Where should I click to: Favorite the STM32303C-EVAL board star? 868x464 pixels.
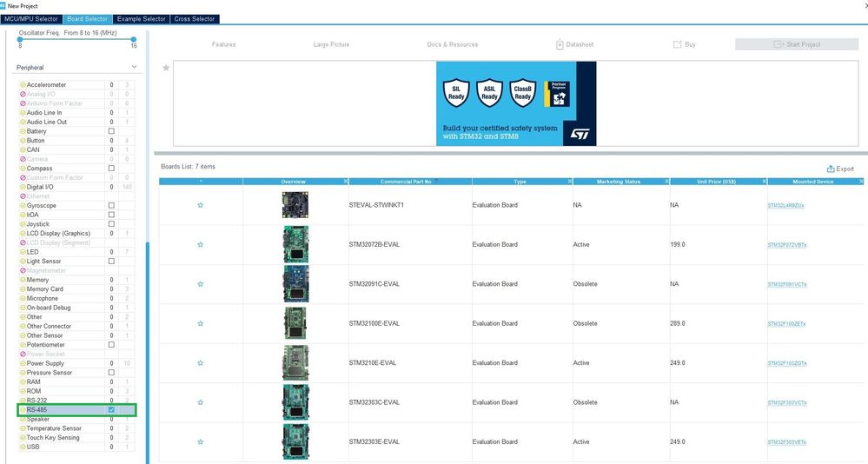coord(201,402)
